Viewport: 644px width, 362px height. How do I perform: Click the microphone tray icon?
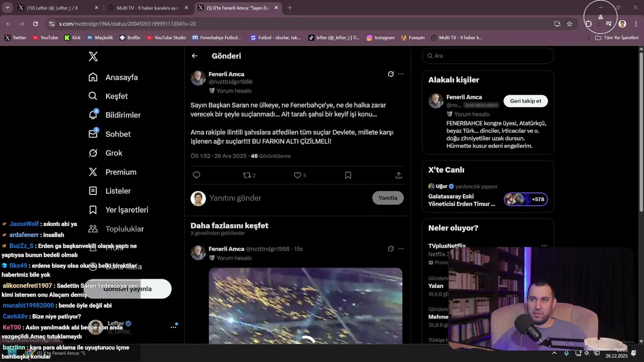click(567, 353)
